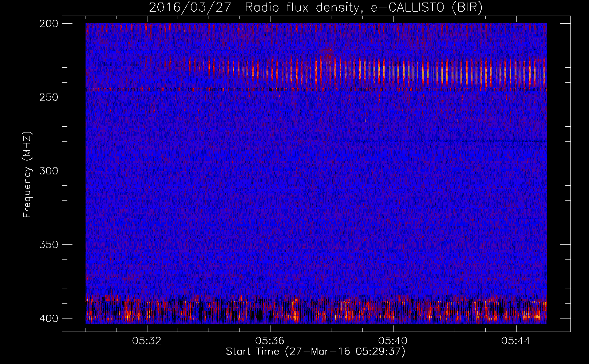Click the 400 frequency tick label

(48, 318)
